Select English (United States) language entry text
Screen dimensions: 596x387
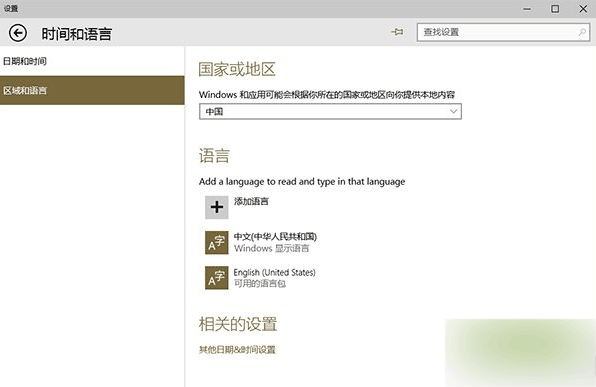coord(274,273)
